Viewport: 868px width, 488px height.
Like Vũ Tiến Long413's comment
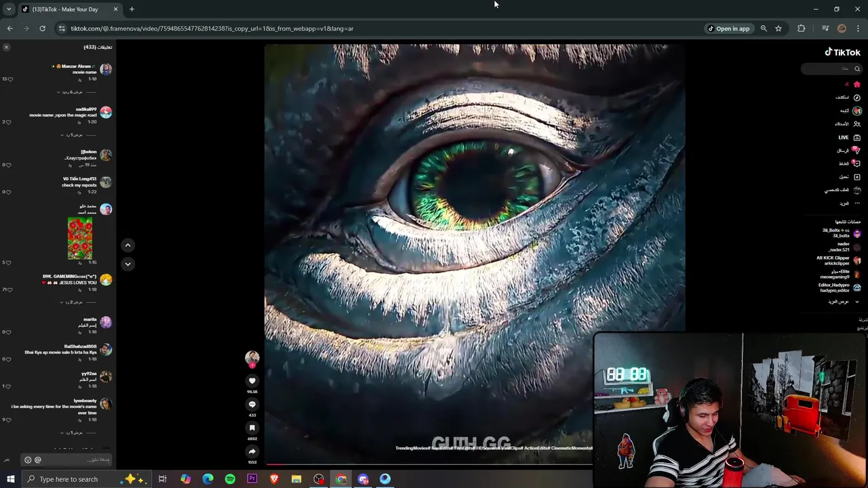9,192
